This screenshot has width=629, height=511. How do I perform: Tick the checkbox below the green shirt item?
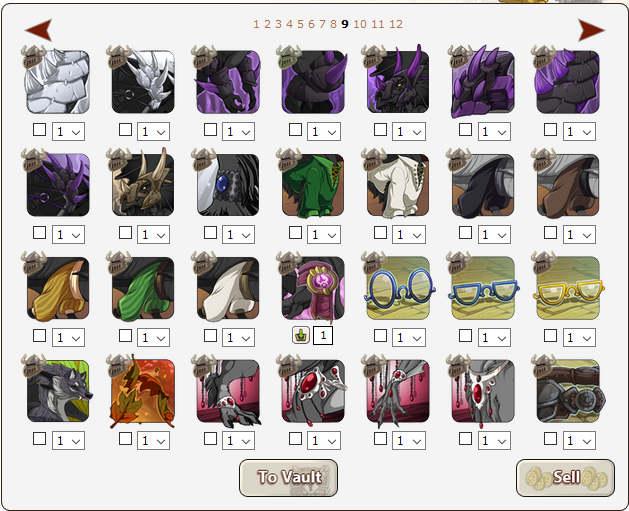point(295,233)
